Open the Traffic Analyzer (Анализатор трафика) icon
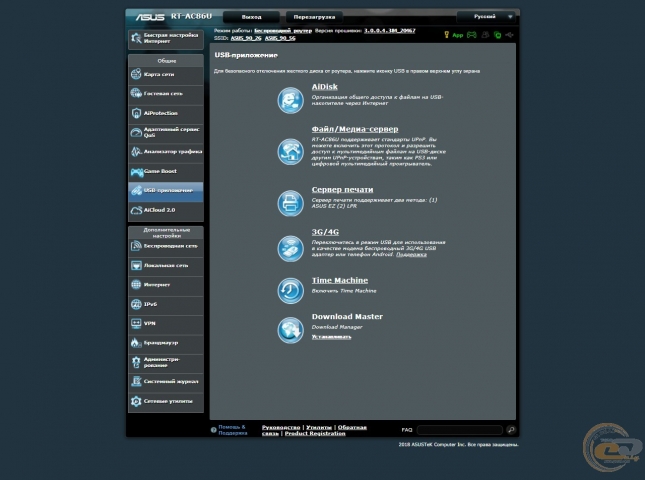Image resolution: width=645 pixels, height=480 pixels. (x=136, y=152)
